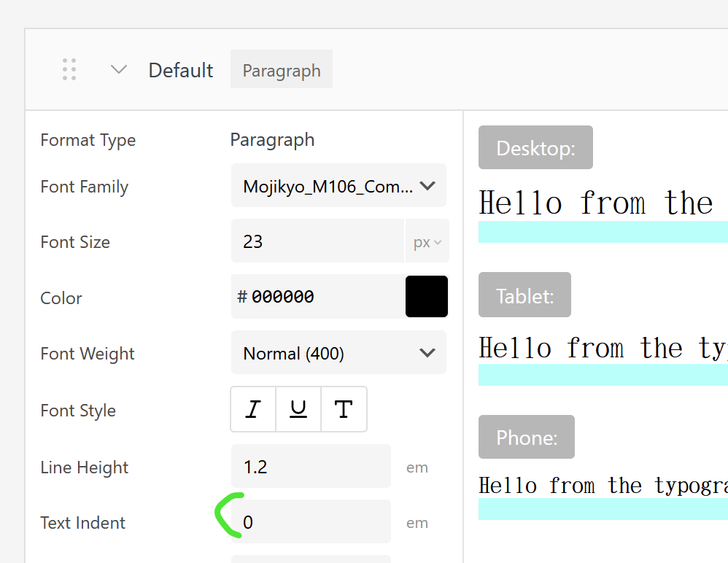Viewport: 728px width, 563px height.
Task: Click the six-dot drag handle icon
Action: (x=69, y=69)
